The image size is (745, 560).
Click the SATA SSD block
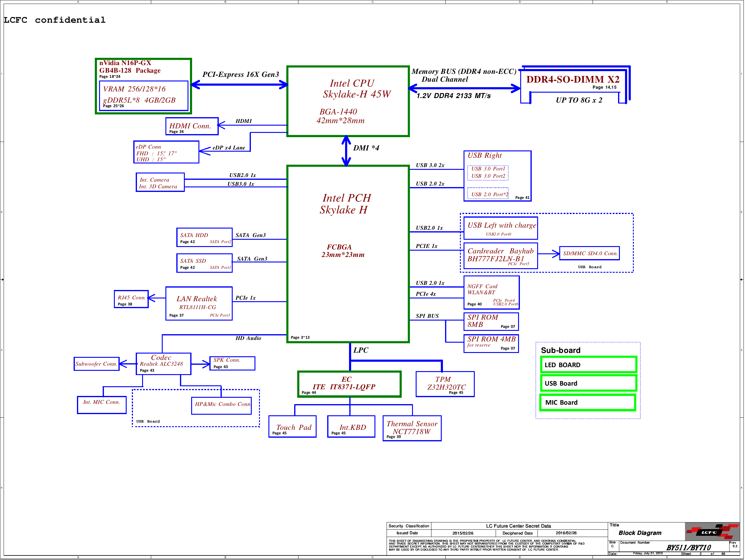[x=204, y=263]
